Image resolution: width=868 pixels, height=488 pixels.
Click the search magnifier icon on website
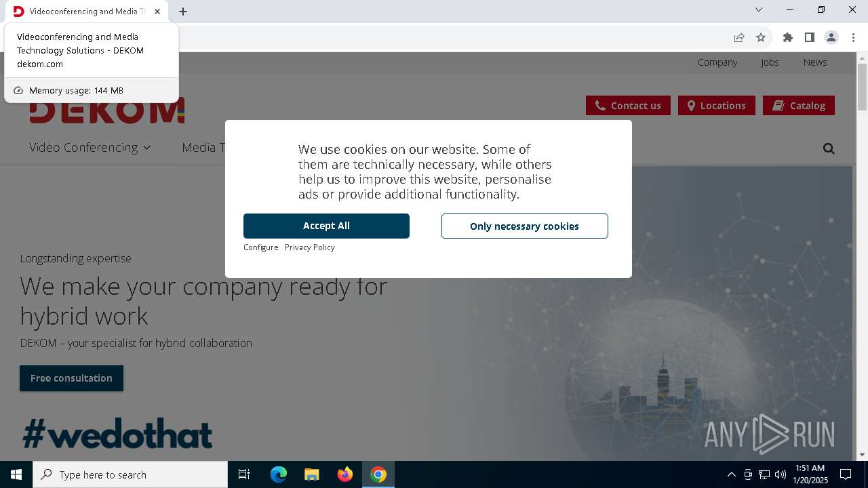(x=829, y=148)
